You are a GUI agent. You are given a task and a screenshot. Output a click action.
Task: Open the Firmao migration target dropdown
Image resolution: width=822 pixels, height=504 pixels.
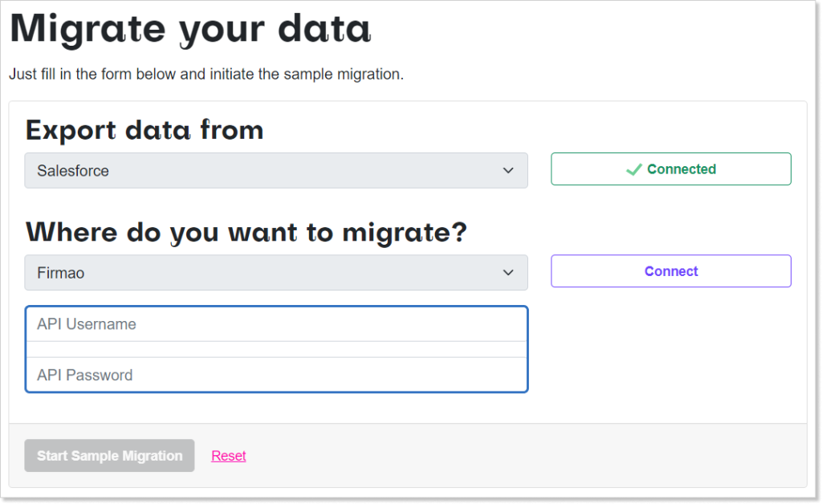[276, 272]
